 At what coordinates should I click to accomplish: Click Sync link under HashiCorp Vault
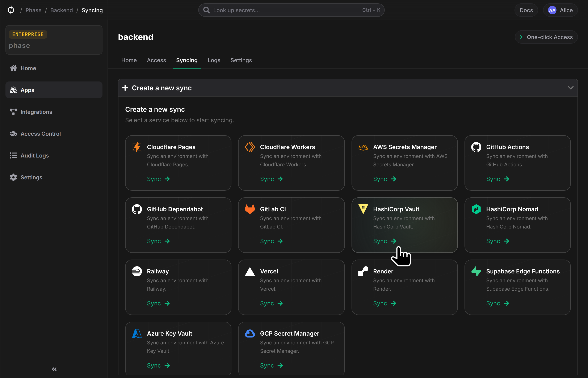click(x=384, y=241)
